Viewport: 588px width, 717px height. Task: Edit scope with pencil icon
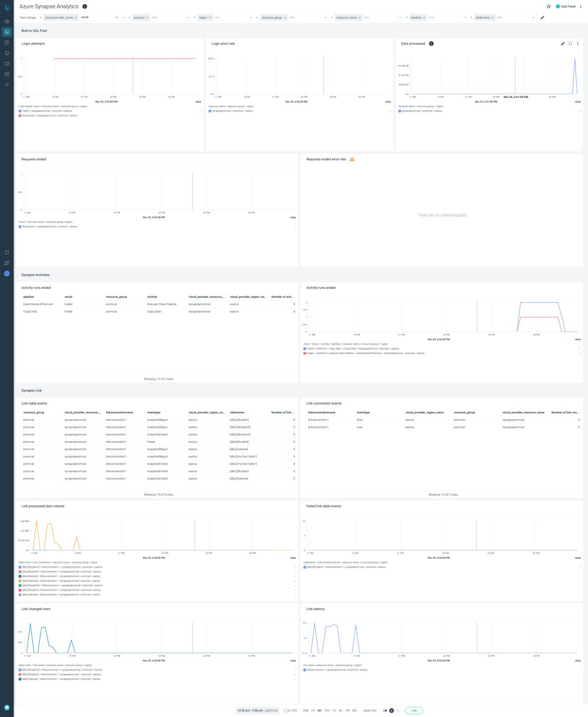(542, 18)
